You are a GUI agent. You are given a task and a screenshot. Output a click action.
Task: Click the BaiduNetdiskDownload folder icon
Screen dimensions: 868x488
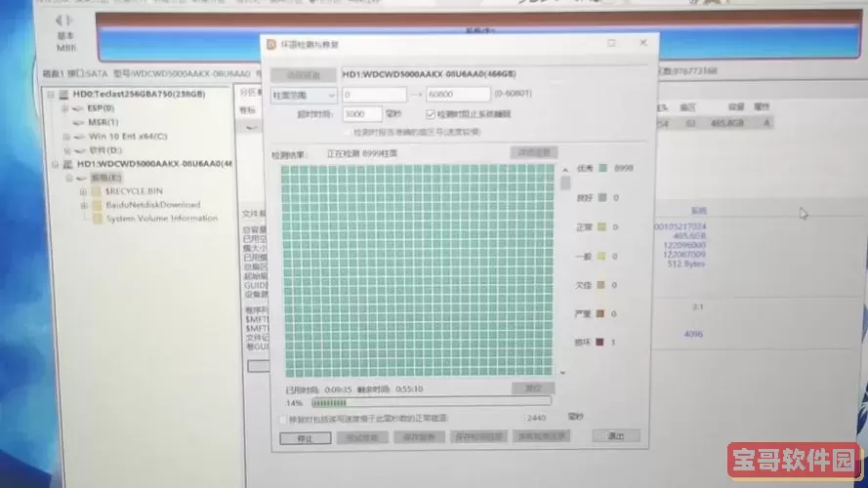(98, 205)
